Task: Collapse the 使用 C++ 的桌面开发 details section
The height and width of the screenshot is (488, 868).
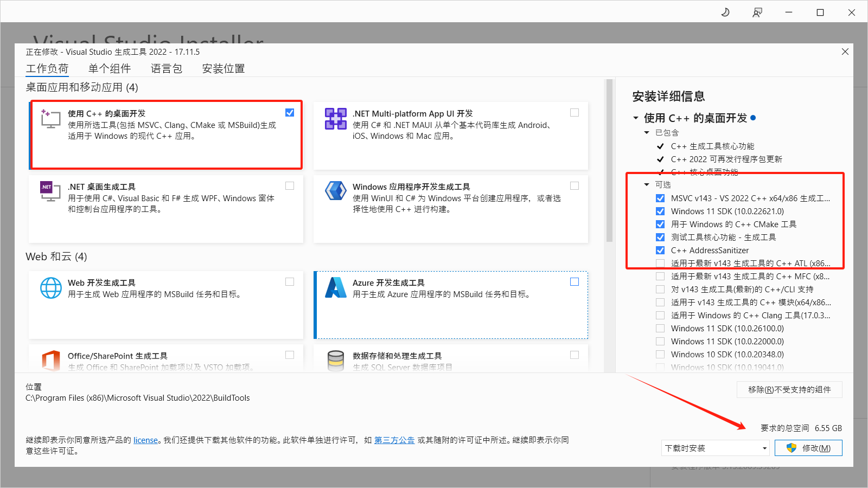Action: [x=636, y=118]
